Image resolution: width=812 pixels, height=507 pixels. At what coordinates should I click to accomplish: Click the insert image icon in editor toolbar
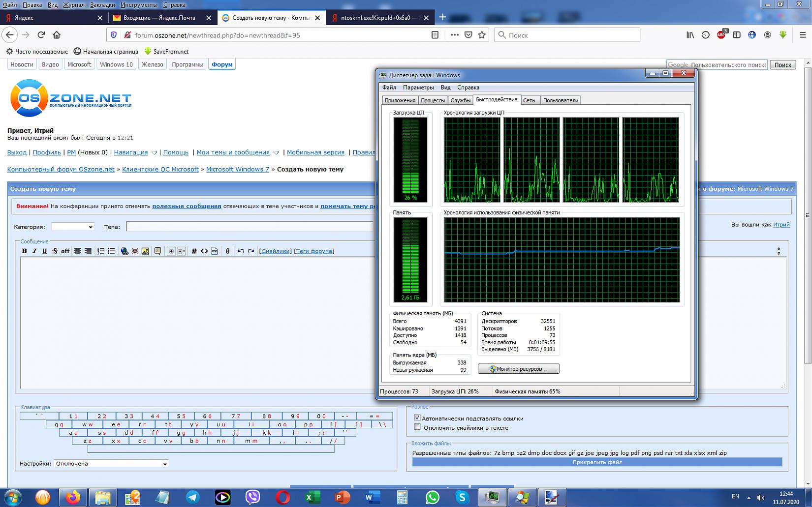145,251
